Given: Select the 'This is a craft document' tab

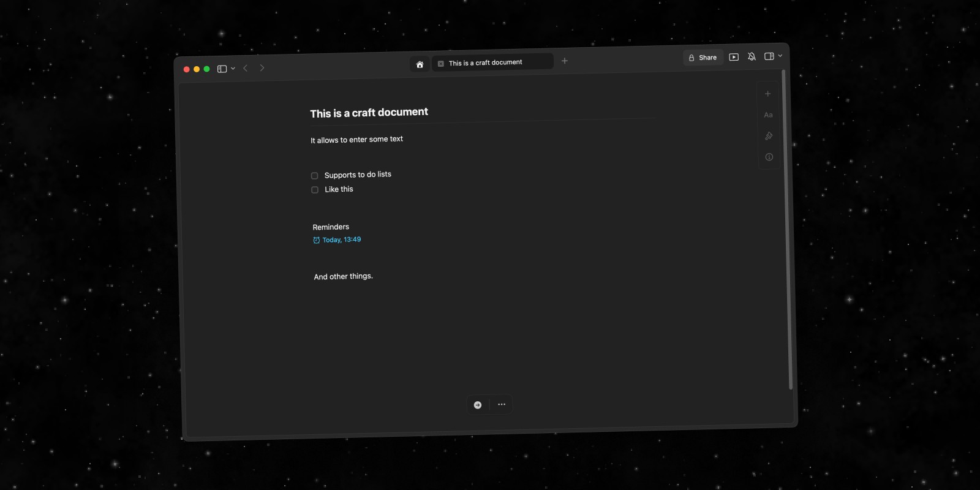Looking at the screenshot, I should coord(492,62).
